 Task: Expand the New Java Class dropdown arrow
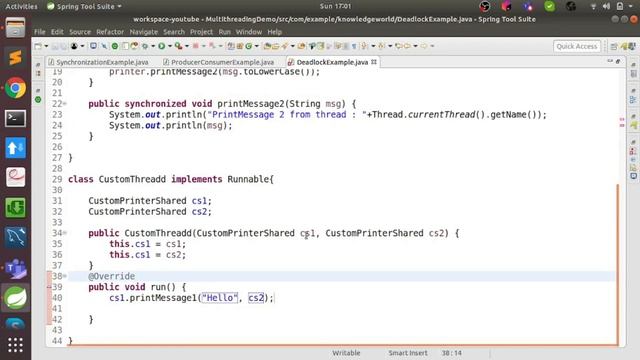click(257, 46)
